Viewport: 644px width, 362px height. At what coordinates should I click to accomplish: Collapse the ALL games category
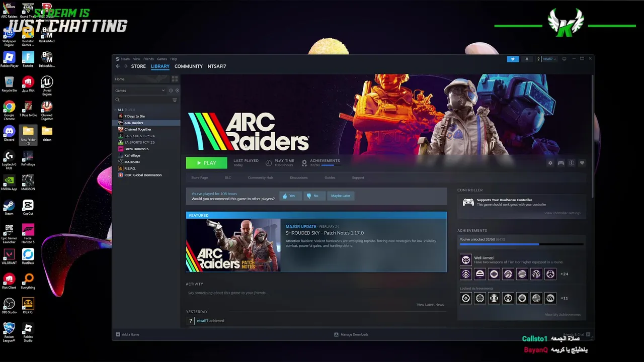point(116,110)
